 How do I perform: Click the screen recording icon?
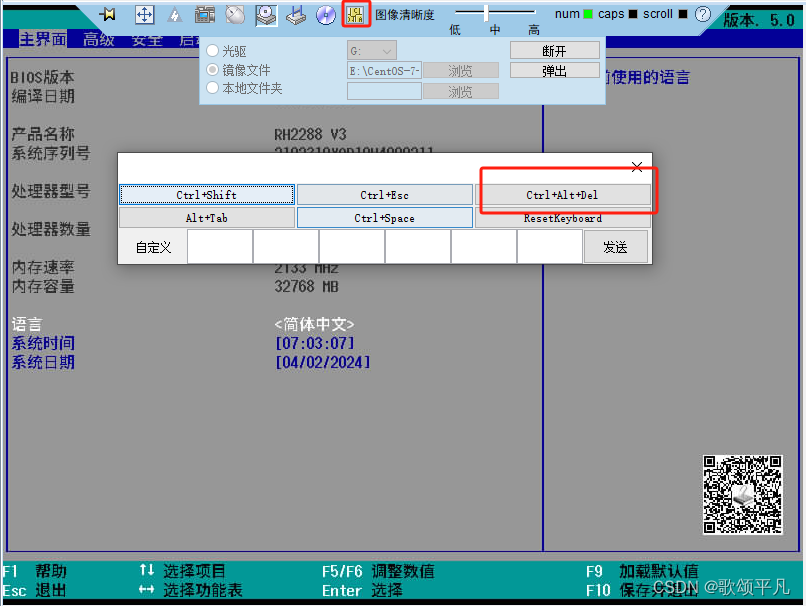pos(205,15)
